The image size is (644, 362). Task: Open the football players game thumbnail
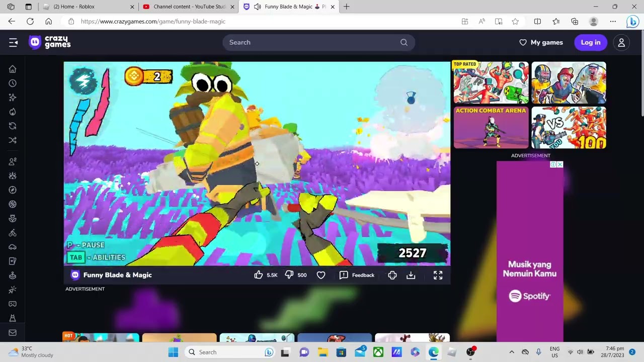[569, 82]
